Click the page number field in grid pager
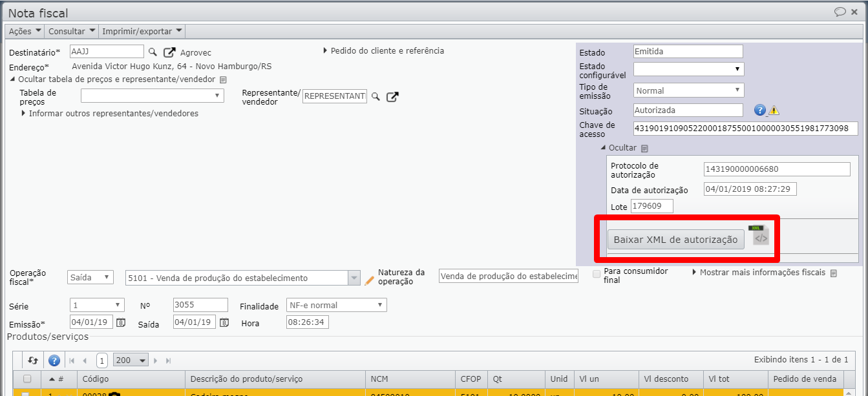 [x=101, y=360]
